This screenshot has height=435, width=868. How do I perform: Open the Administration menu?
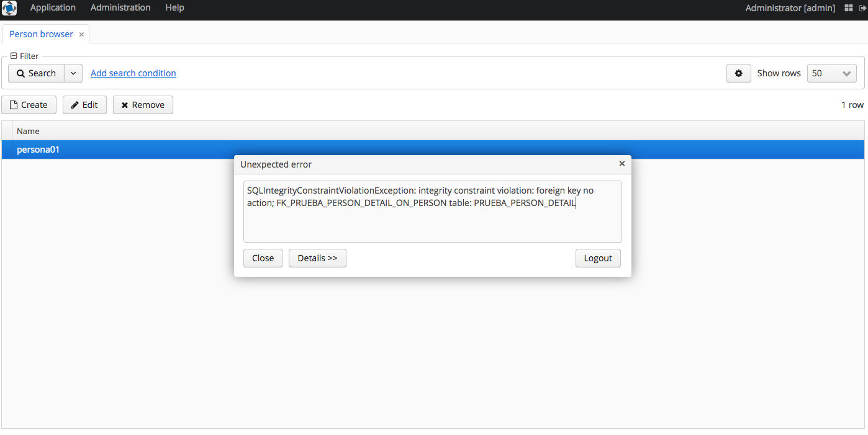click(120, 8)
